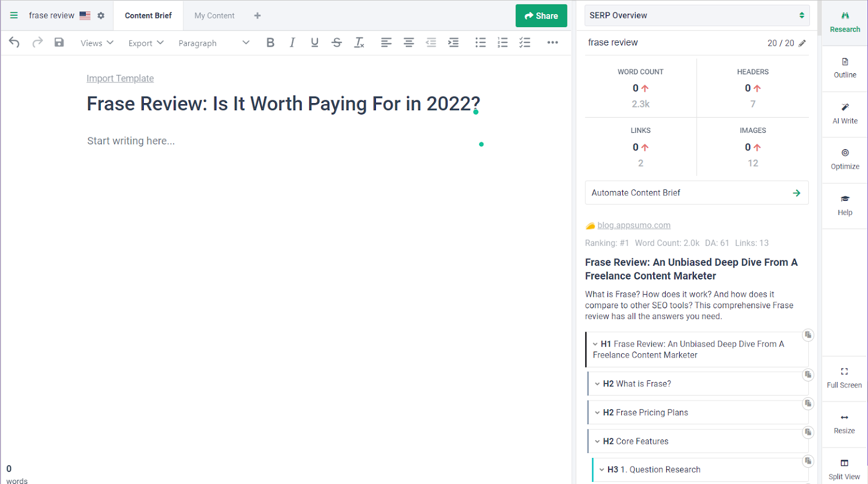Expand the 'What is Frase?' H2 item
868x484 pixels.
597,384
